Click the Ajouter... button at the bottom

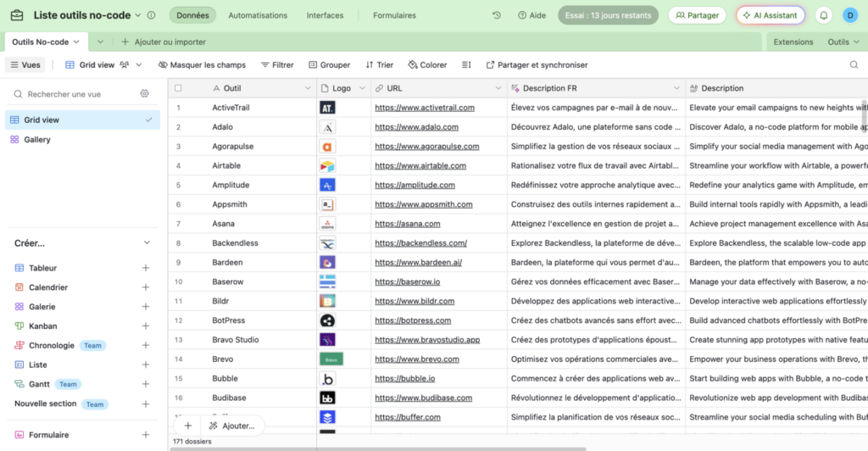pyautogui.click(x=232, y=426)
